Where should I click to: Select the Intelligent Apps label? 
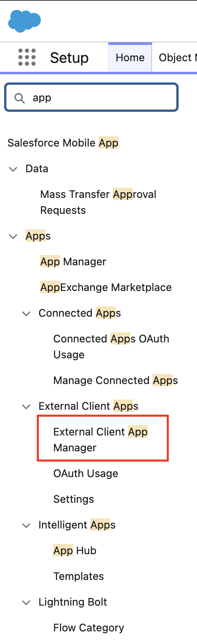coord(77,525)
